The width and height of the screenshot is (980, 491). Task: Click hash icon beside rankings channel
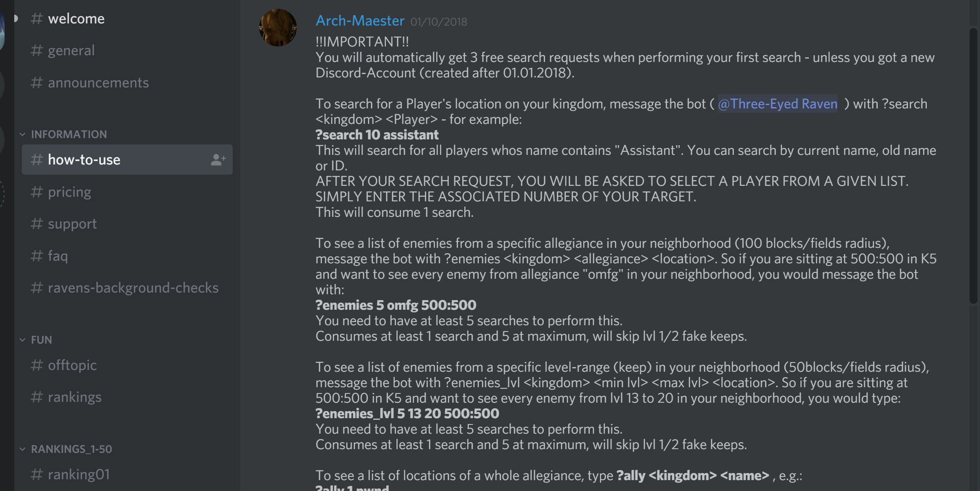[37, 397]
